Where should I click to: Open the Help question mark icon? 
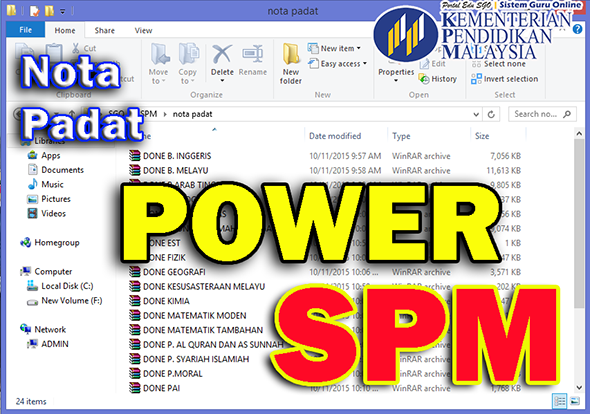tap(577, 29)
